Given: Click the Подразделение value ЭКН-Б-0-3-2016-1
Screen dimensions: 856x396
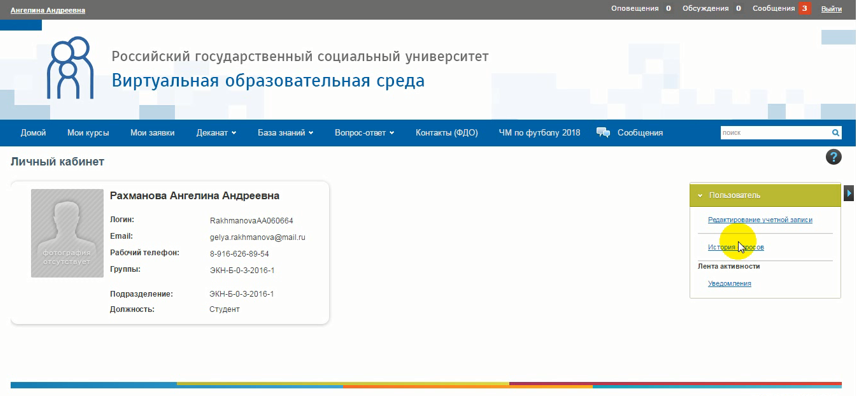Looking at the screenshot, I should click(x=242, y=294).
